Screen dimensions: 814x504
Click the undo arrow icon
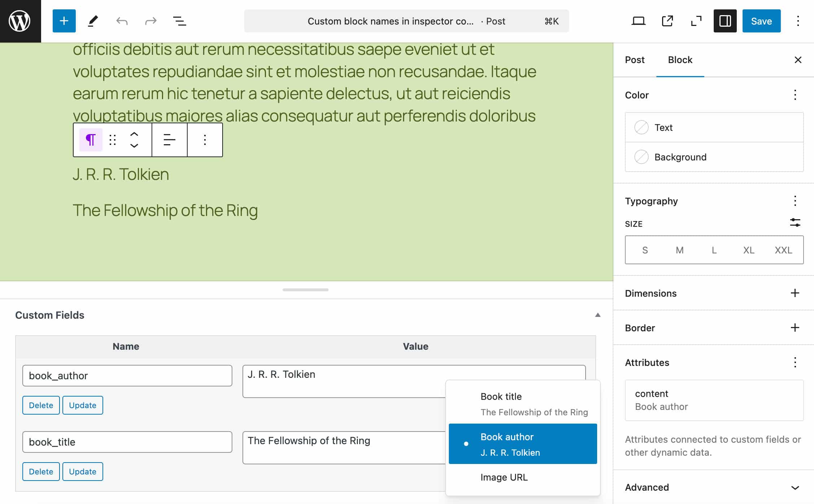(x=122, y=21)
